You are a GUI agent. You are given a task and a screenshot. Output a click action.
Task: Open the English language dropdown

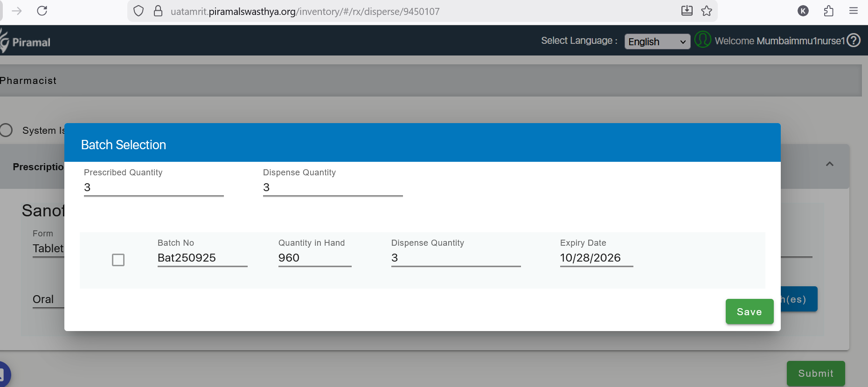click(657, 41)
